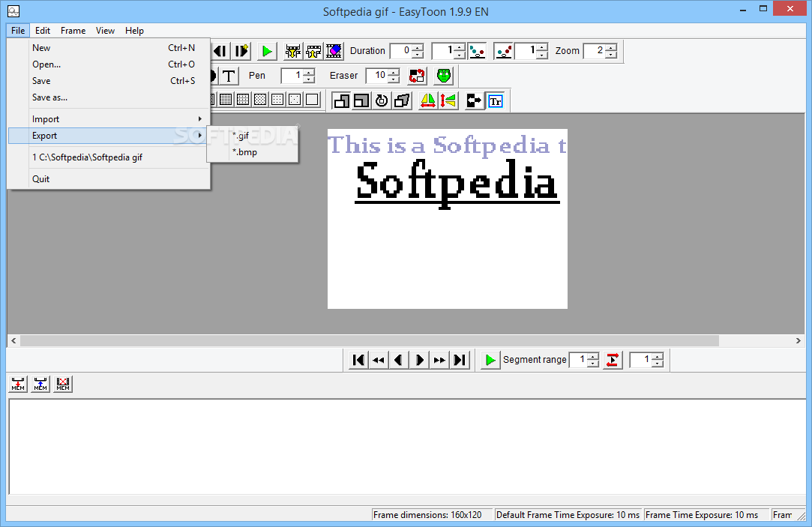812x527 pixels.
Task: Rewind with double-left arrow button
Action: (378, 360)
